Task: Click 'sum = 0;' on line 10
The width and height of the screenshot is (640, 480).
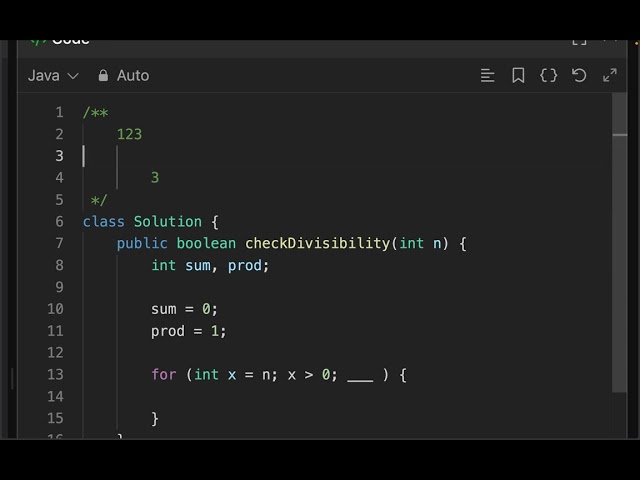Action: pos(184,309)
